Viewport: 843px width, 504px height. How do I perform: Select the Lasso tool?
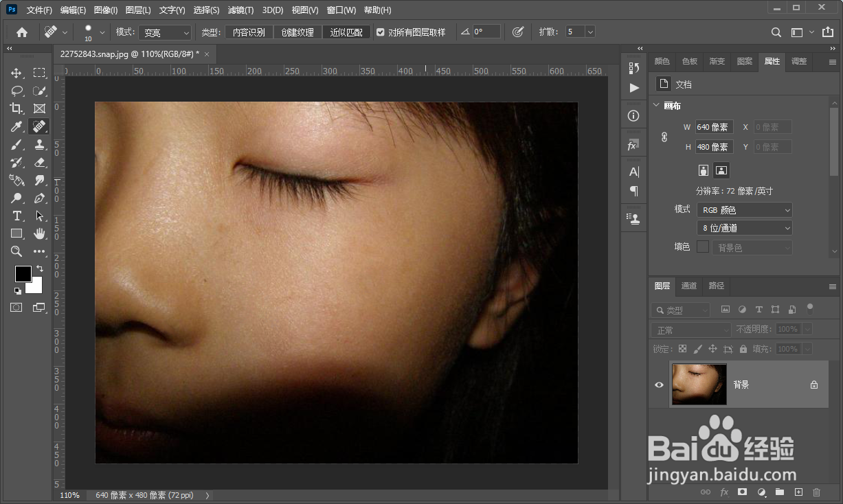point(16,91)
